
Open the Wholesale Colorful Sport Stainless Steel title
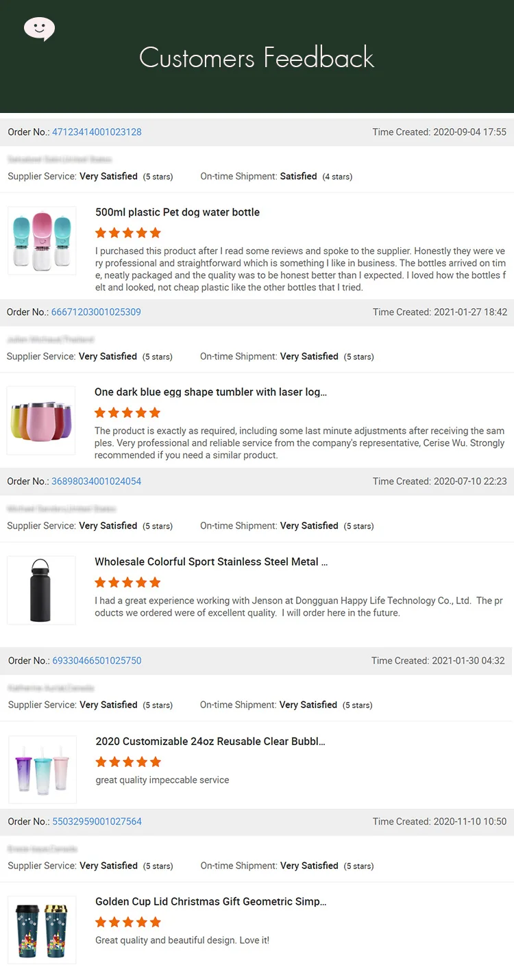211,562
